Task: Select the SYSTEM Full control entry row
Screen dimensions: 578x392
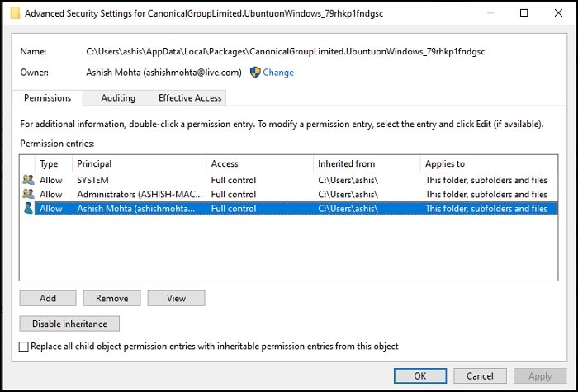Action: pyautogui.click(x=289, y=180)
